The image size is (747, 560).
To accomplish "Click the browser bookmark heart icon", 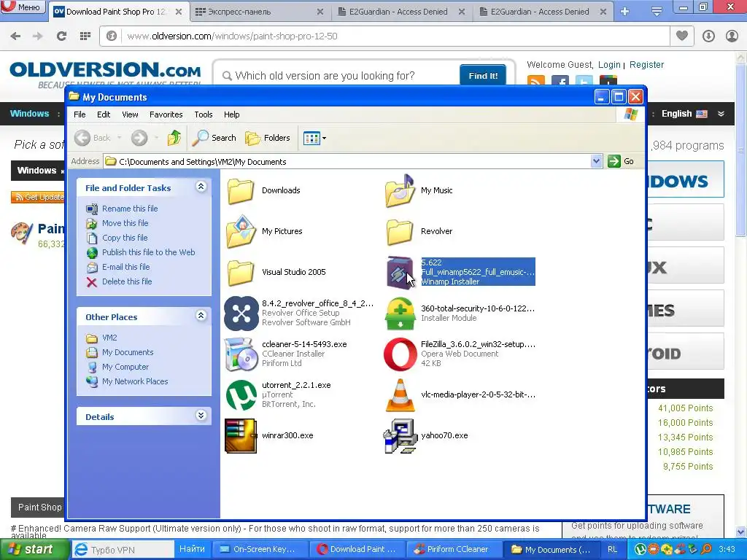I will pos(682,36).
